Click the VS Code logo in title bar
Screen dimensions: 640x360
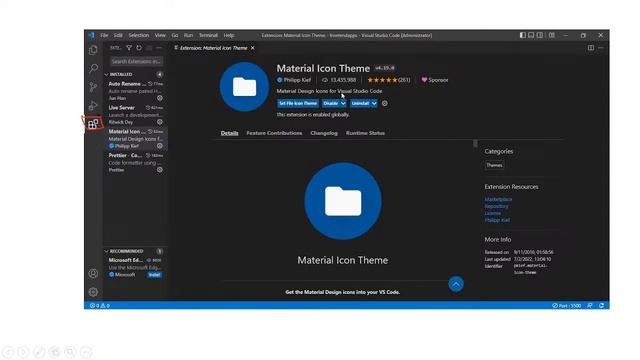pyautogui.click(x=91, y=35)
